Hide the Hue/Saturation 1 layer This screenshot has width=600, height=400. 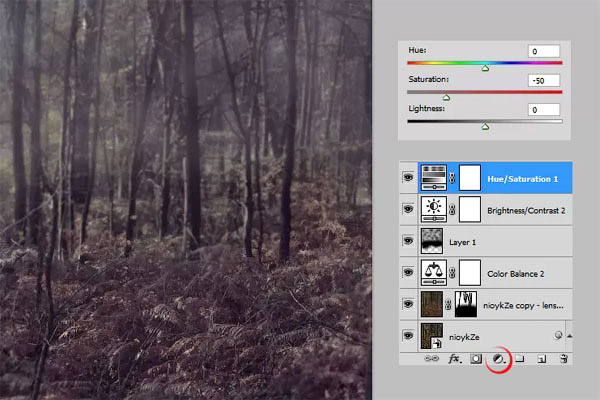point(408,177)
